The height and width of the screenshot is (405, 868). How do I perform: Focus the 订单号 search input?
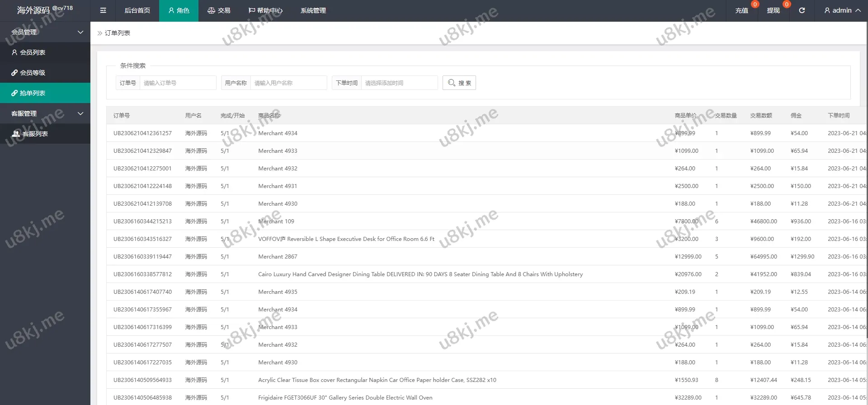178,83
